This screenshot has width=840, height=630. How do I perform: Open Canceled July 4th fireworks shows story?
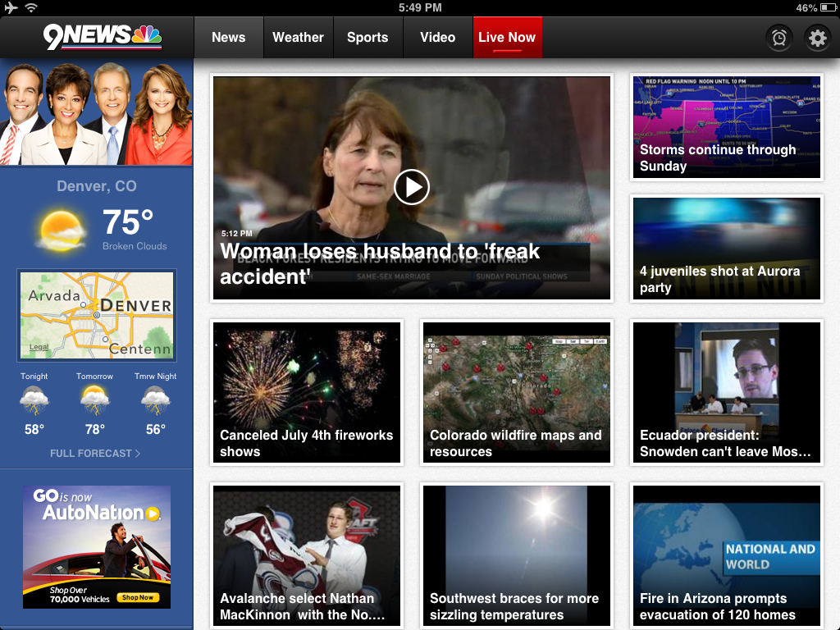tap(307, 392)
